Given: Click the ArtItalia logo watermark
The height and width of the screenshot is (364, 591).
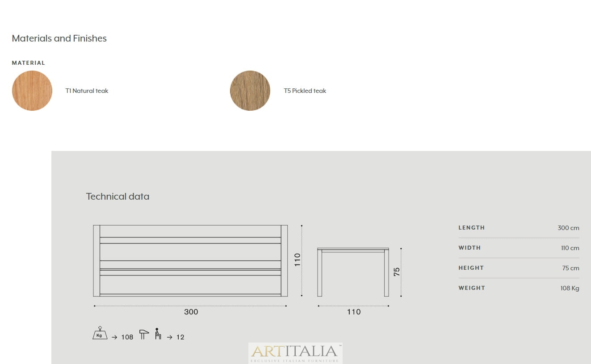Looking at the screenshot, I should click(295, 353).
